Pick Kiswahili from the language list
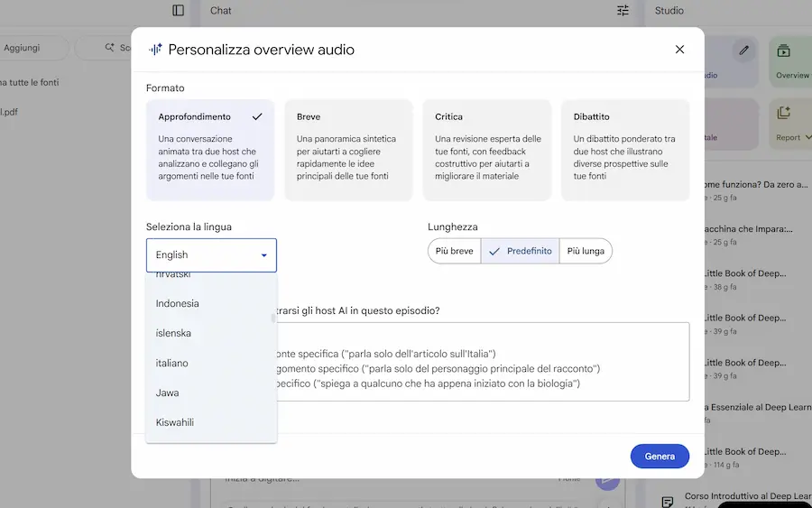 click(175, 422)
